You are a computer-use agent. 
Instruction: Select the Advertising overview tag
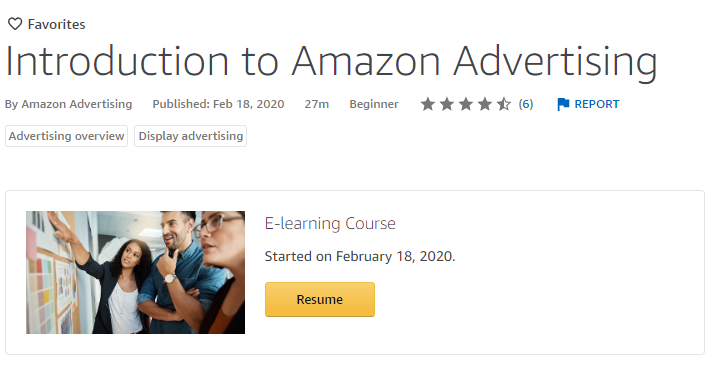point(66,136)
